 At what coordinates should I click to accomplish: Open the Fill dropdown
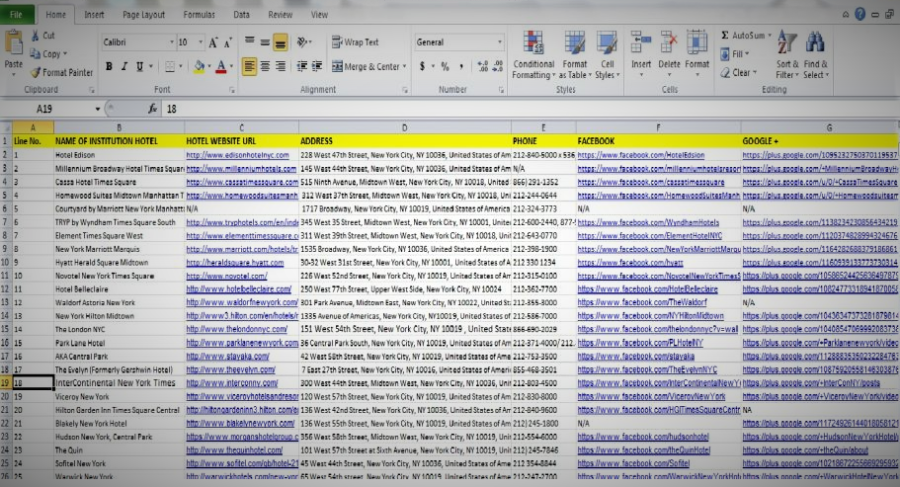735,54
